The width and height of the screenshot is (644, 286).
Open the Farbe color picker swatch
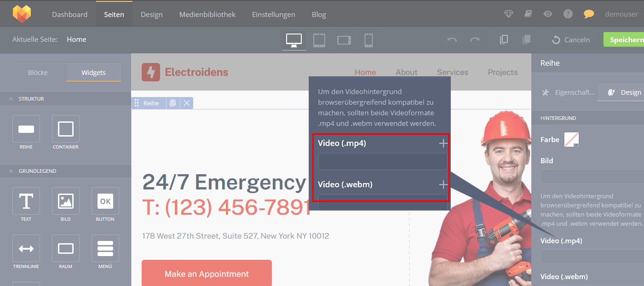point(571,140)
